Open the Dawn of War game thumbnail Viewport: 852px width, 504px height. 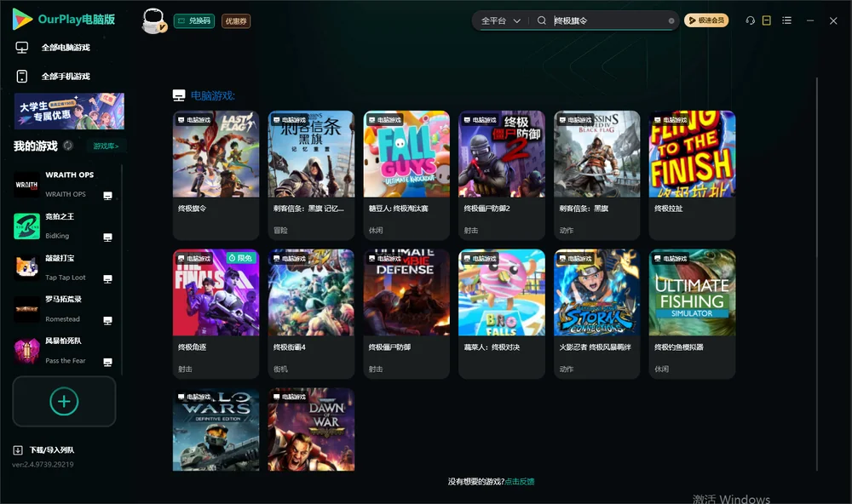point(311,429)
